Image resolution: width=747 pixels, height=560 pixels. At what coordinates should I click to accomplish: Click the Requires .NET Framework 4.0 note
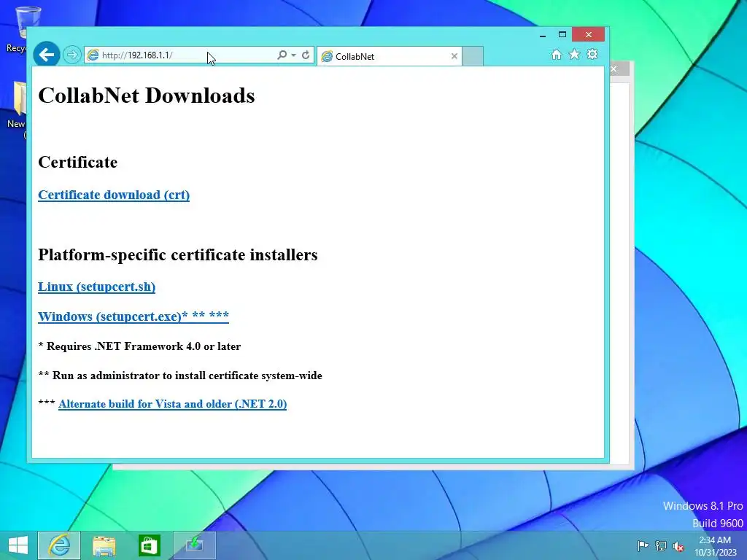[x=139, y=346]
